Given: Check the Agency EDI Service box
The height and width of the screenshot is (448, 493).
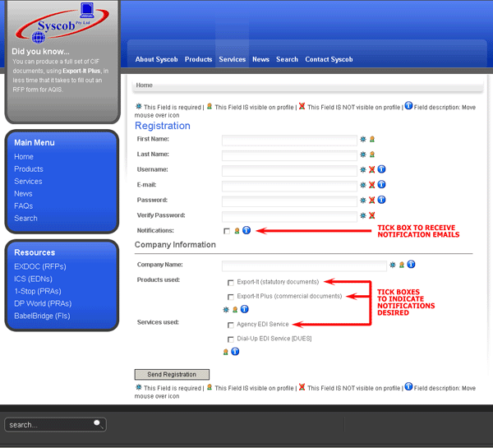Looking at the screenshot, I should [x=231, y=325].
